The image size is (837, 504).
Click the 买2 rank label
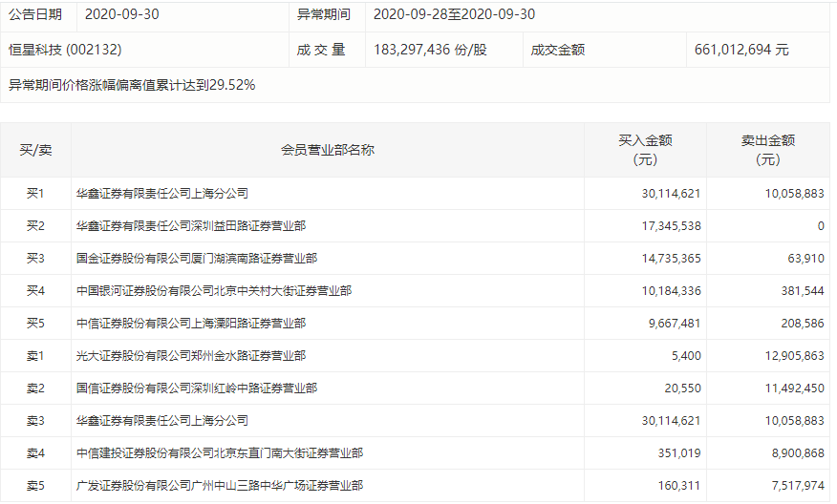coord(35,226)
